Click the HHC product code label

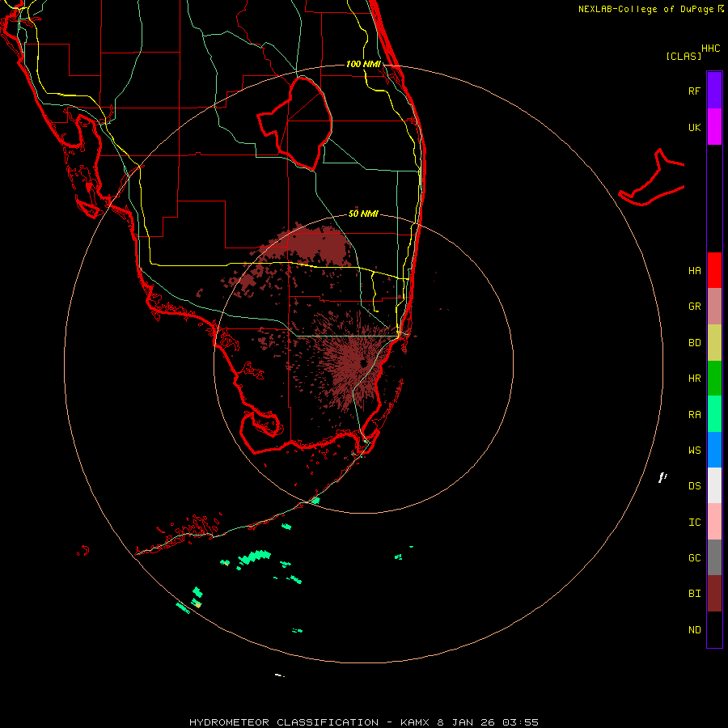coord(710,48)
